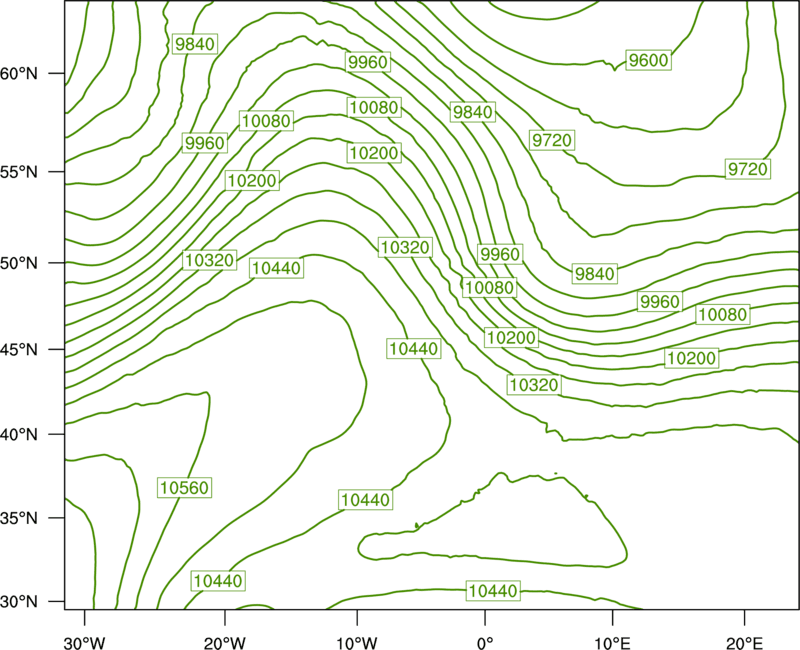Click the bottommost 10440 label above 0° longitude
The width and height of the screenshot is (800, 650).
point(493,591)
